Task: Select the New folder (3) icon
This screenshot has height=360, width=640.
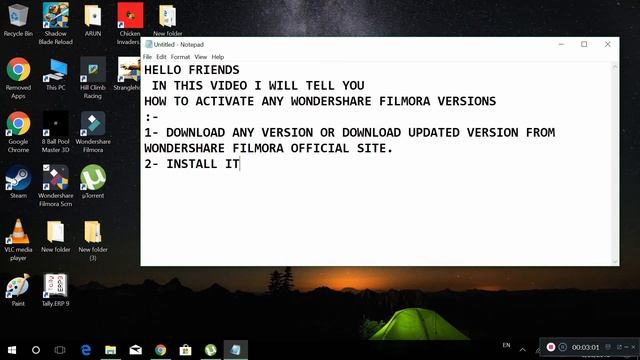Action: click(x=93, y=240)
